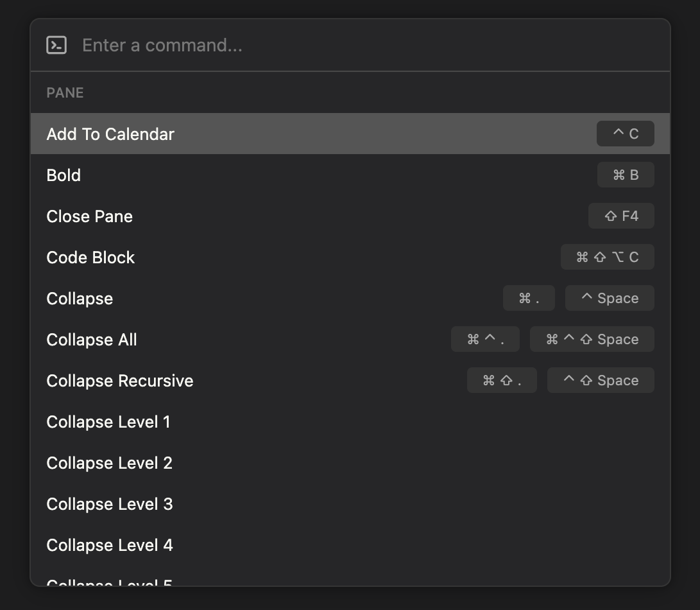
Task: Click the terminal command prompt icon
Action: (x=56, y=45)
